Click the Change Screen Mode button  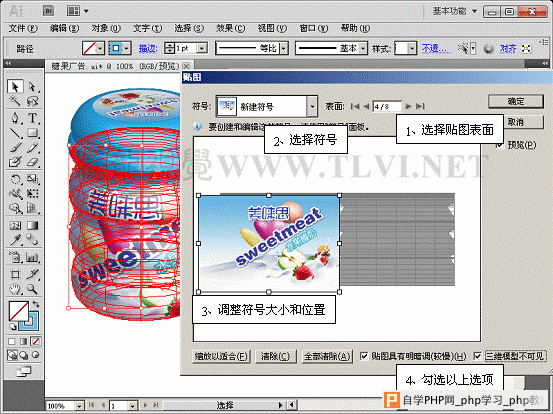pyautogui.click(x=24, y=371)
